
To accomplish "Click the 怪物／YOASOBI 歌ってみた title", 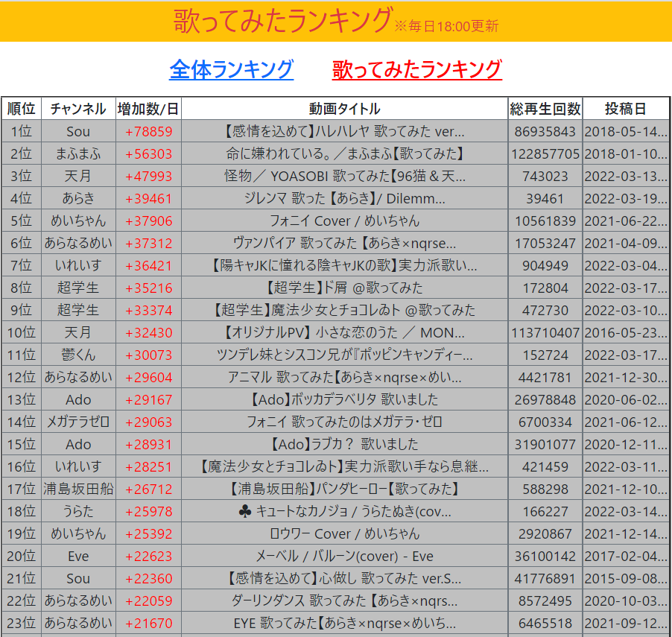I will (345, 176).
